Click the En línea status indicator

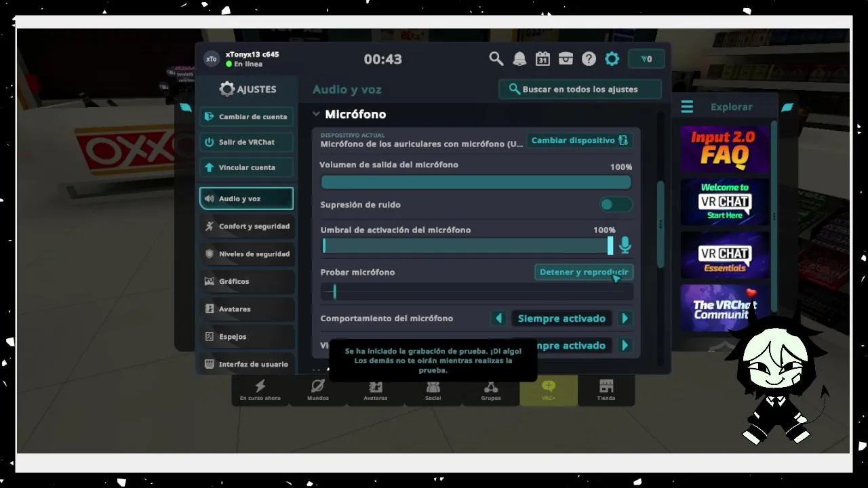click(x=244, y=64)
